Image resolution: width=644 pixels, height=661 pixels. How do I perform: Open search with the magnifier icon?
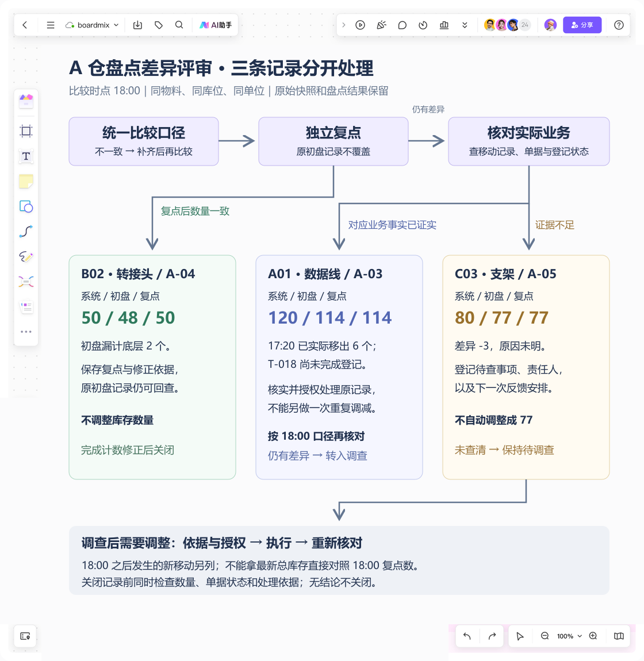pyautogui.click(x=179, y=25)
